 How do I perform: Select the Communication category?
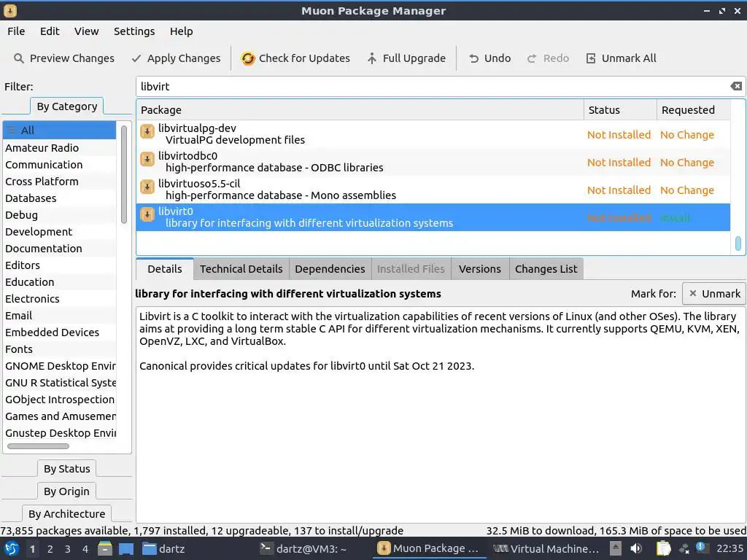(x=60, y=165)
